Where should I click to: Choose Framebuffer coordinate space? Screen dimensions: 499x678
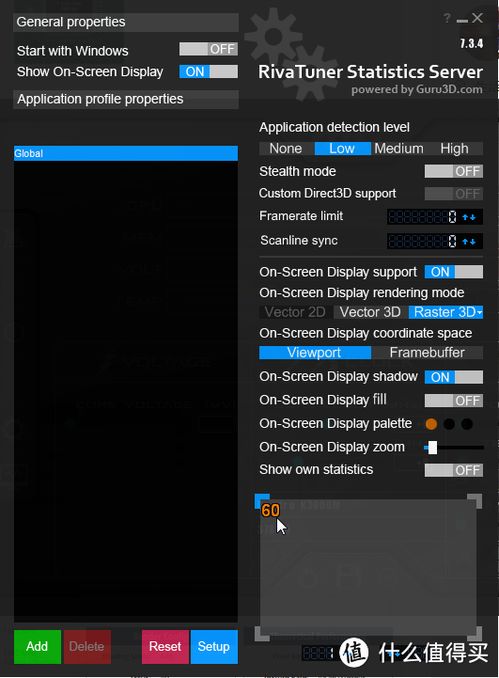coord(427,353)
